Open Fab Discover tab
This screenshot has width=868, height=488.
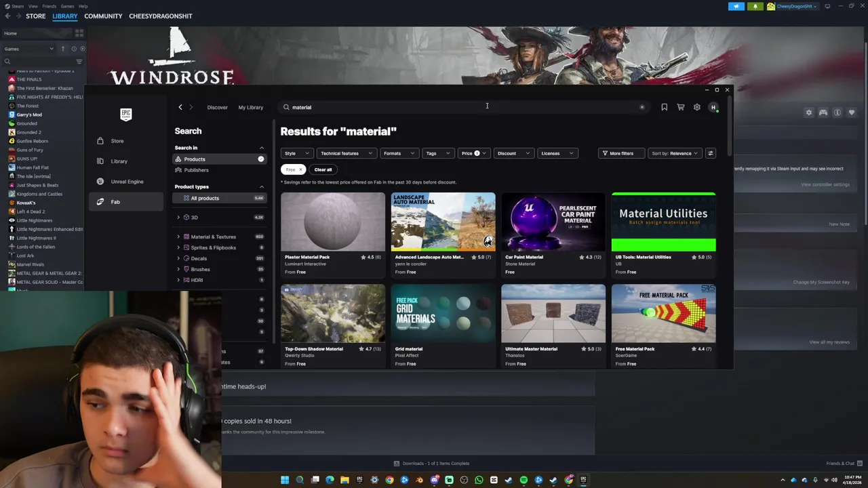tap(218, 107)
